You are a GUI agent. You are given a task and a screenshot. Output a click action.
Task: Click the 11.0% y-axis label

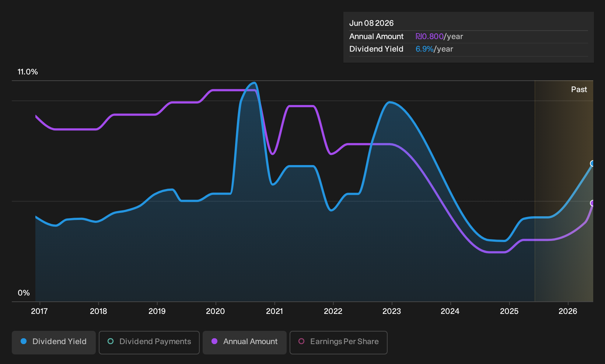[x=28, y=72]
